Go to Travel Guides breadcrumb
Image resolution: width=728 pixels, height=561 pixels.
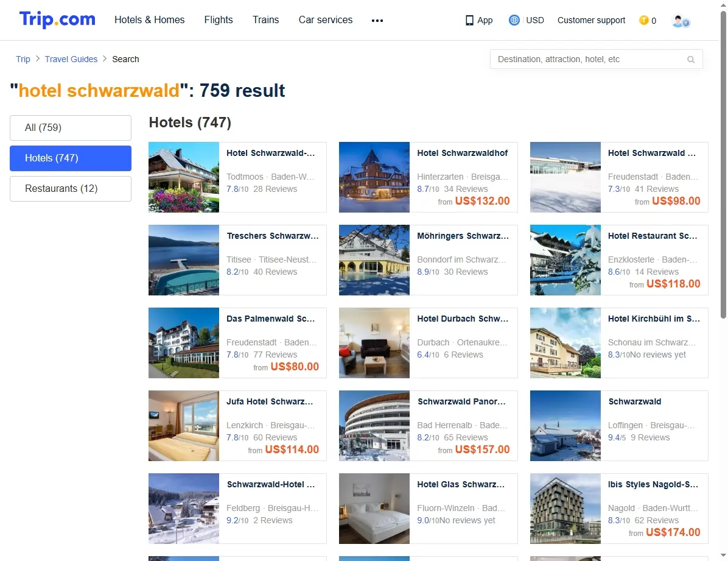tap(71, 59)
